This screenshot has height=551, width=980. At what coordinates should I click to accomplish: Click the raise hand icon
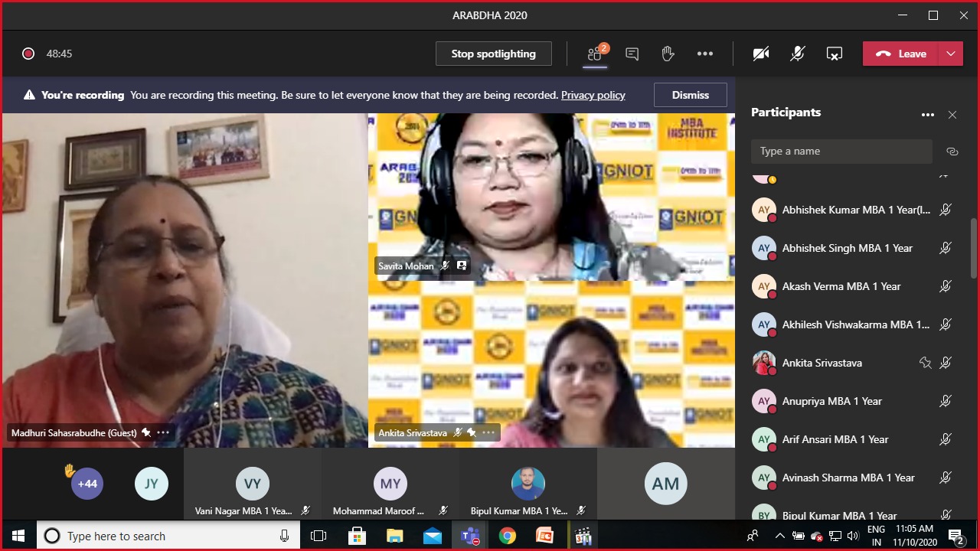(668, 54)
